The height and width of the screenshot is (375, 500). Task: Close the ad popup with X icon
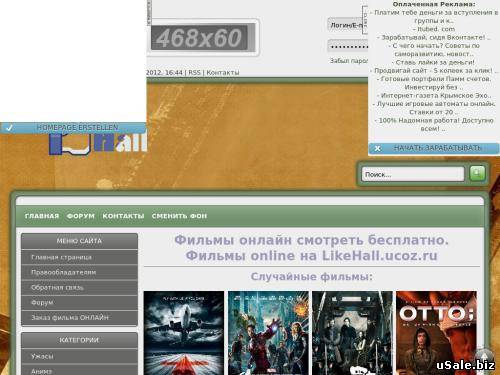pyautogui.click(x=377, y=148)
